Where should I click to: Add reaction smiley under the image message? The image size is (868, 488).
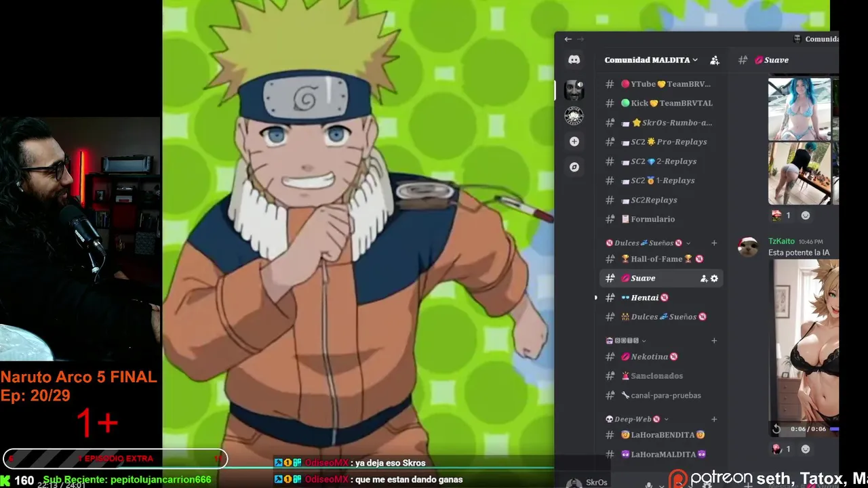pos(806,216)
